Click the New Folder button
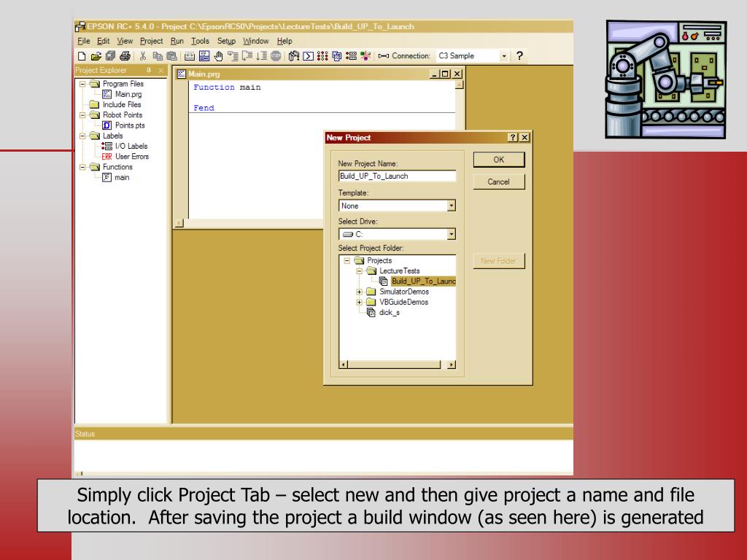 click(x=499, y=261)
